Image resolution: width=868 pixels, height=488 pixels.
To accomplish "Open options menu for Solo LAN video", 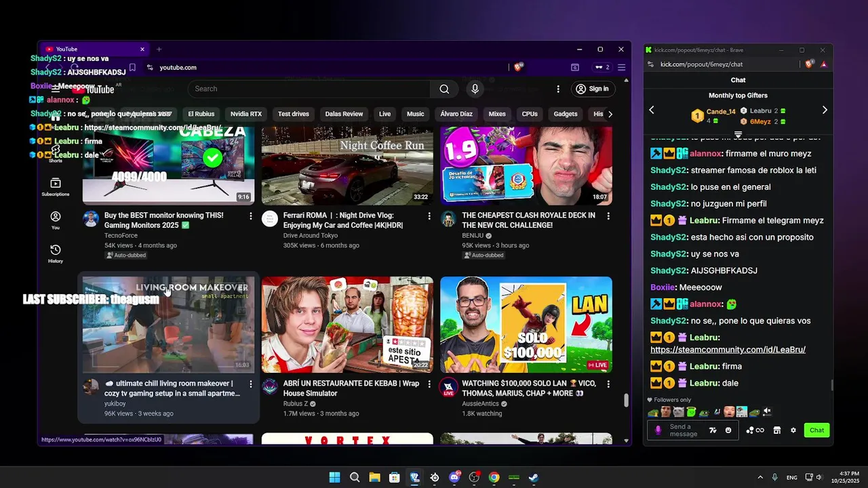I will [608, 384].
